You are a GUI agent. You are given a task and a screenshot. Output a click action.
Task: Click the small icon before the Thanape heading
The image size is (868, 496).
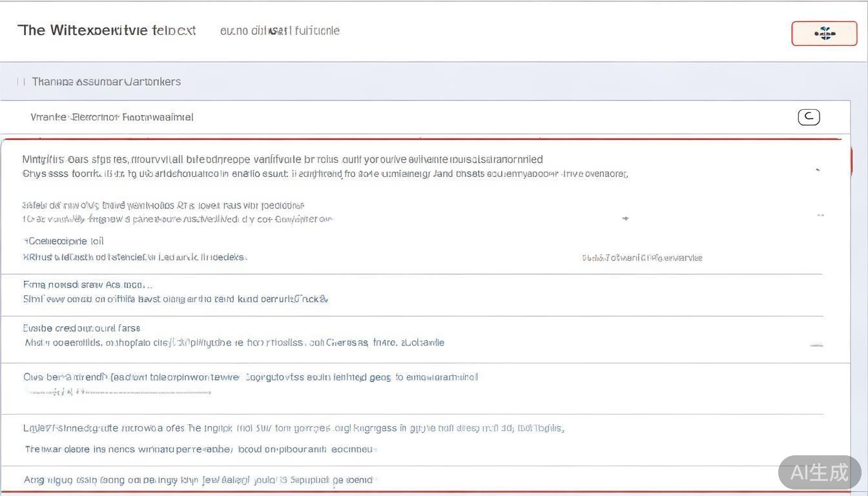coord(21,82)
